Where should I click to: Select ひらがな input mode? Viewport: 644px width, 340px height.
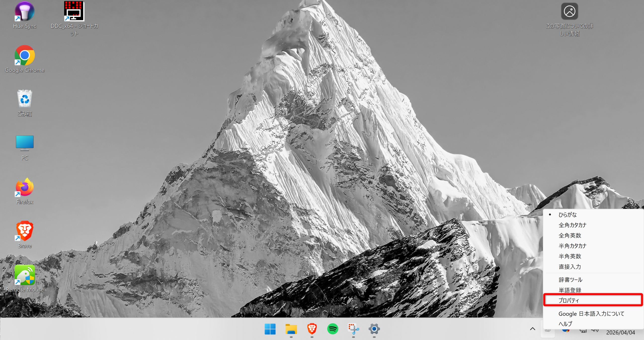568,215
